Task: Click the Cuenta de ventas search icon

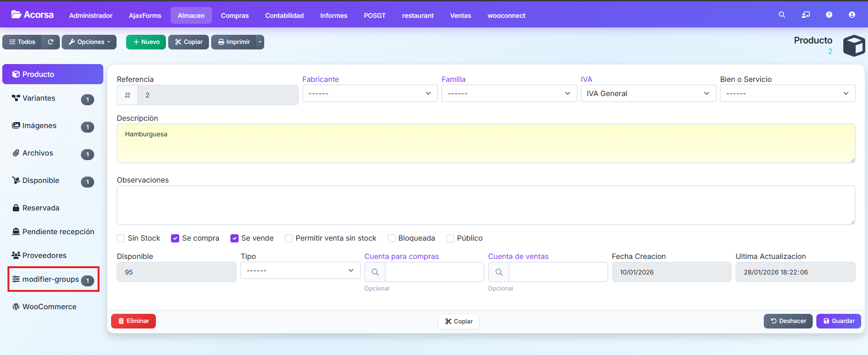Action: tap(499, 272)
